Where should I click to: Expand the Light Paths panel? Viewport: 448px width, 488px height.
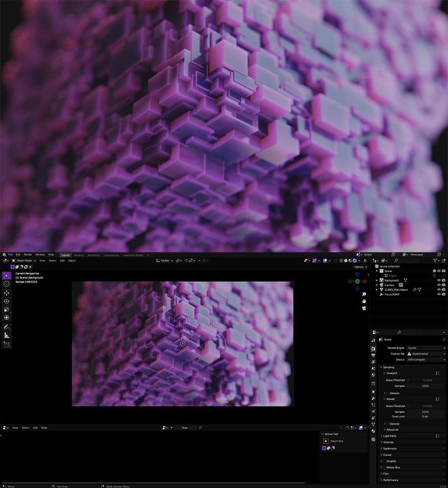[393, 436]
